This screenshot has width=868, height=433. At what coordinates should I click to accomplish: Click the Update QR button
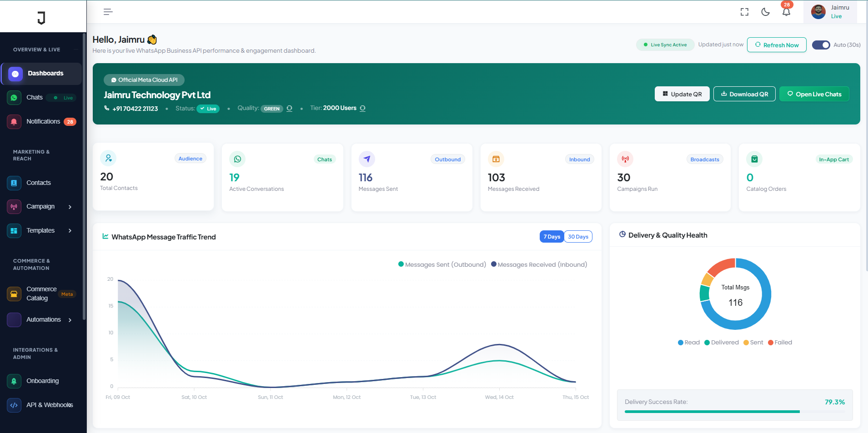[682, 94]
